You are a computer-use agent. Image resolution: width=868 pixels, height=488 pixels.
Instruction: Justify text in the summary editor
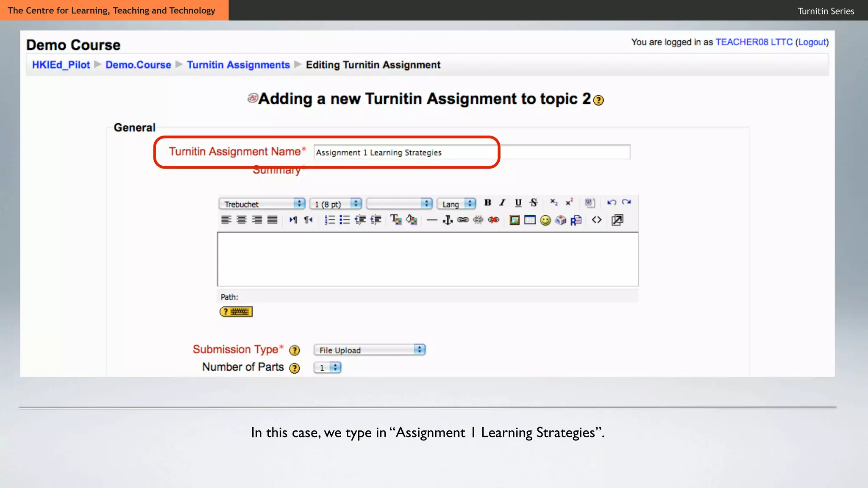pyautogui.click(x=272, y=219)
